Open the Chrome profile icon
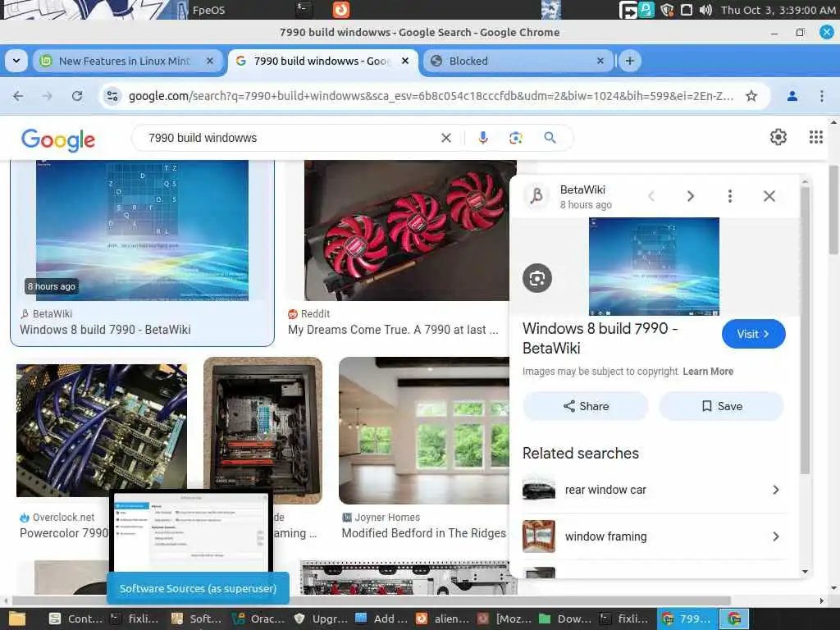The width and height of the screenshot is (840, 630). [x=792, y=96]
